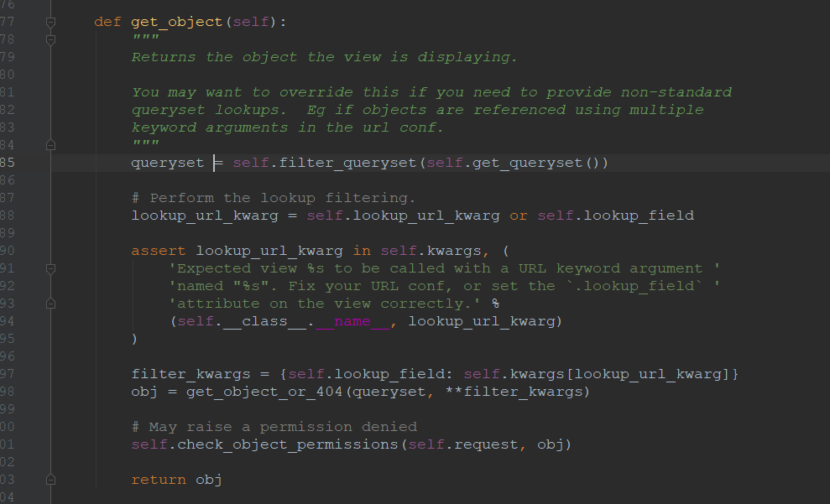Collapse fold marker on the 'Expected view' line
The width and height of the screenshot is (830, 504).
click(51, 268)
